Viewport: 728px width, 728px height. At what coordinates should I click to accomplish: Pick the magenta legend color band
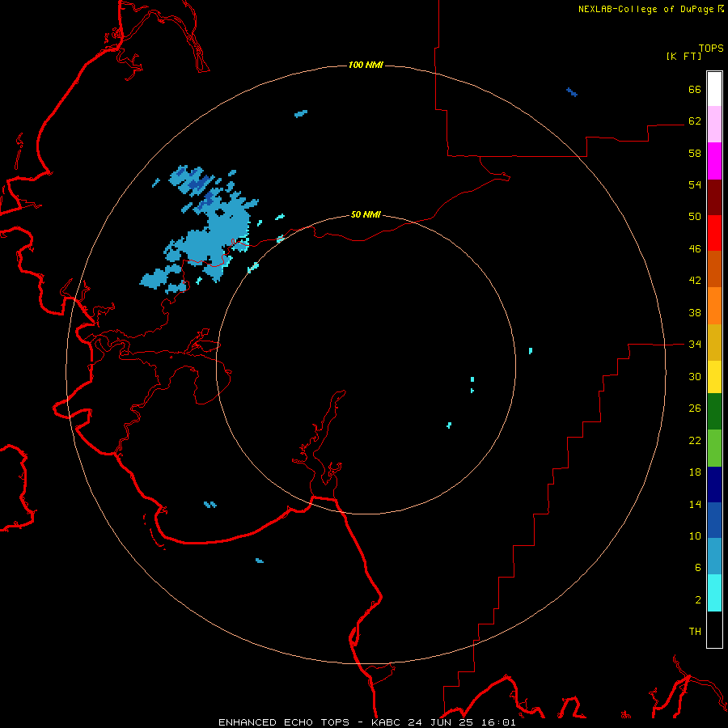click(714, 161)
